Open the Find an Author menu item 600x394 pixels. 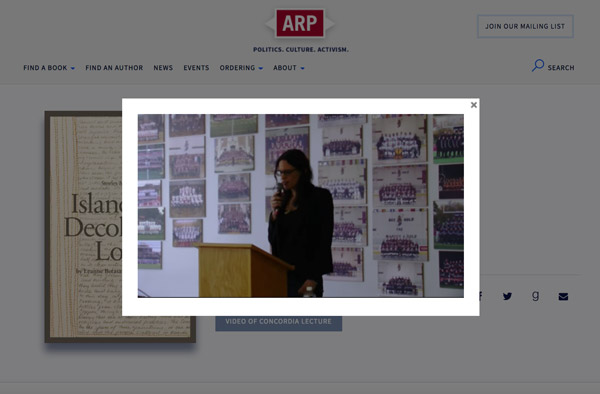(114, 68)
